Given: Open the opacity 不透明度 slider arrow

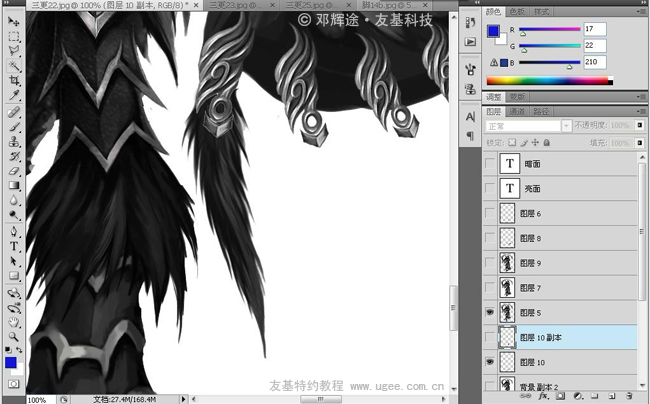Looking at the screenshot, I should [638, 126].
